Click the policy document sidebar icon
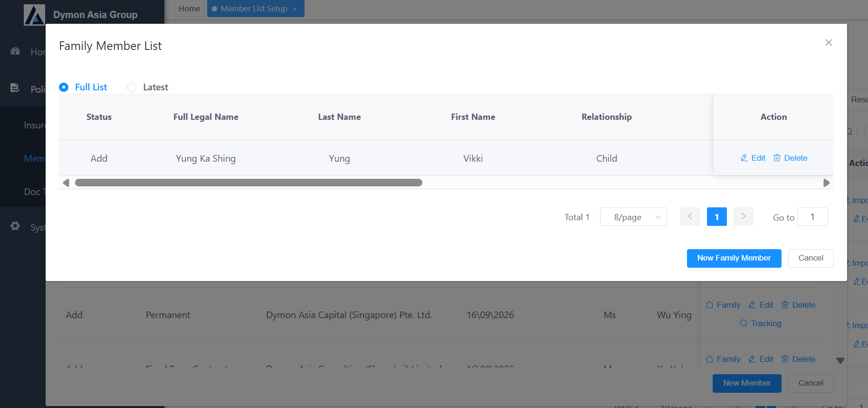This screenshot has height=408, width=868. (15, 88)
